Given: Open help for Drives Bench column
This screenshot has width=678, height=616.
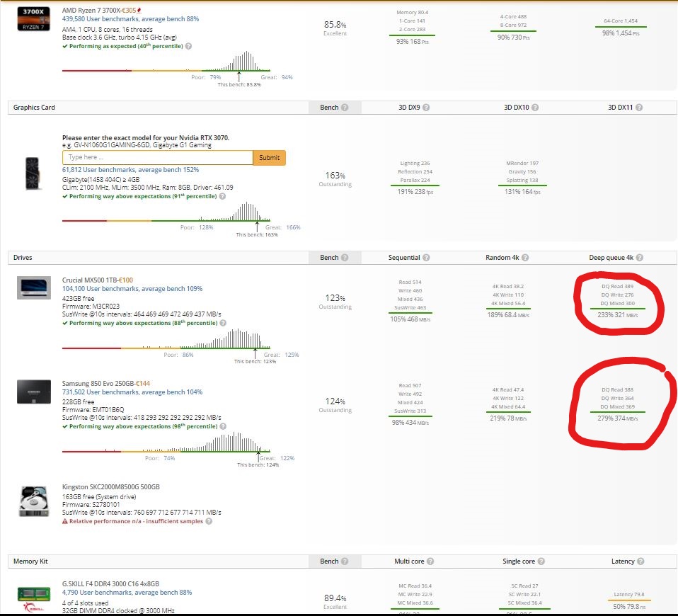Looking at the screenshot, I should 346,258.
